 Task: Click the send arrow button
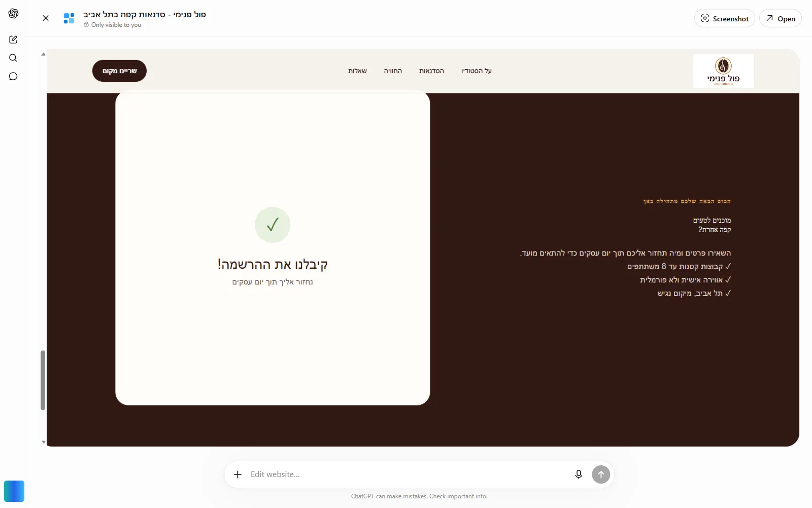point(601,474)
